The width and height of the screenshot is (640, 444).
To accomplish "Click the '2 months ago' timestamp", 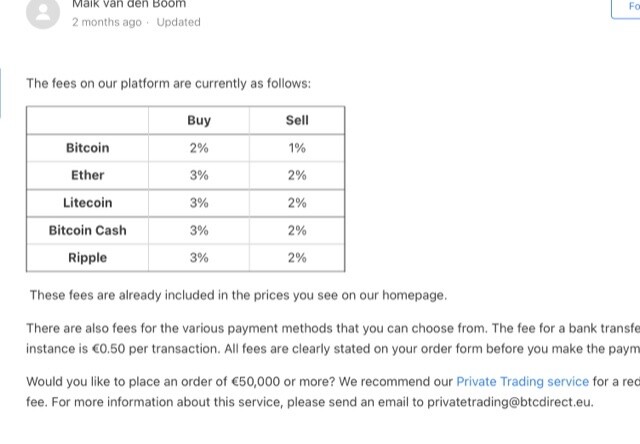I will pyautogui.click(x=107, y=22).
